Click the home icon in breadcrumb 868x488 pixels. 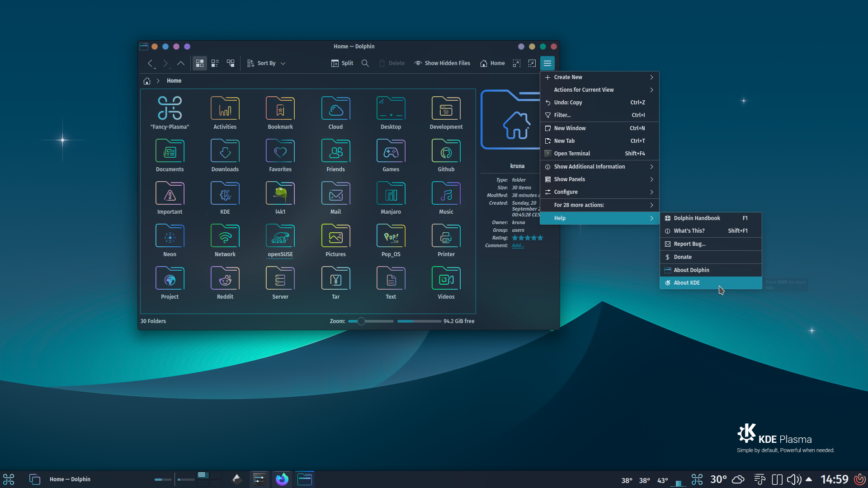147,81
